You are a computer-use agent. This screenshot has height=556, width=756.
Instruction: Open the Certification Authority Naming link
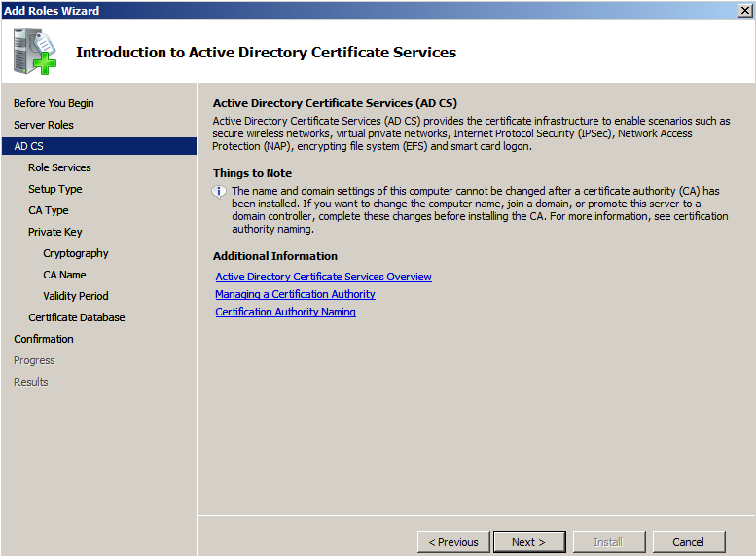(x=285, y=312)
